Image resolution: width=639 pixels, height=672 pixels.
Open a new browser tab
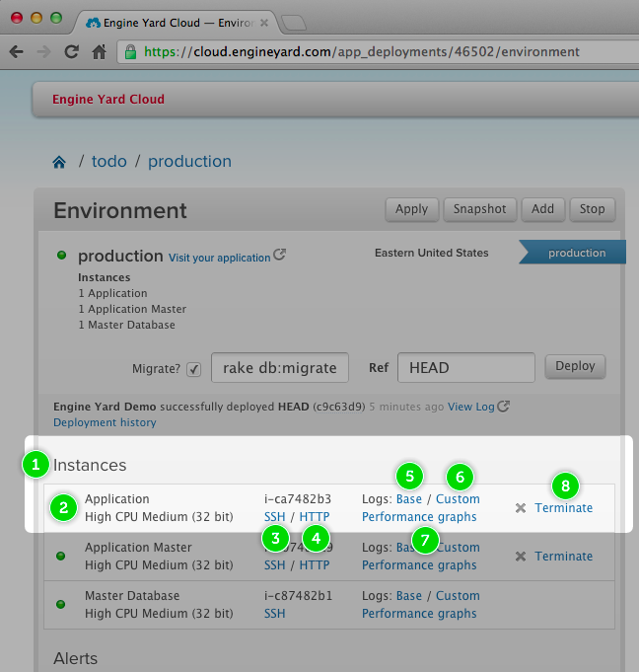pyautogui.click(x=293, y=22)
